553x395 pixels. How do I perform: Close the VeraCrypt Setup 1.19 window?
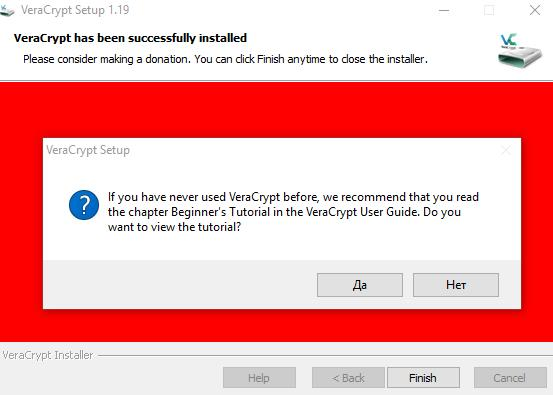pyautogui.click(x=535, y=10)
